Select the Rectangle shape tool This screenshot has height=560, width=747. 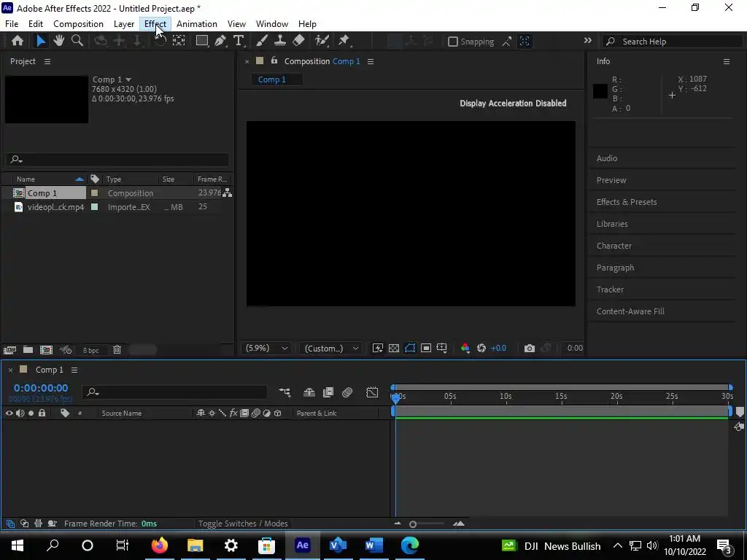coord(203,41)
